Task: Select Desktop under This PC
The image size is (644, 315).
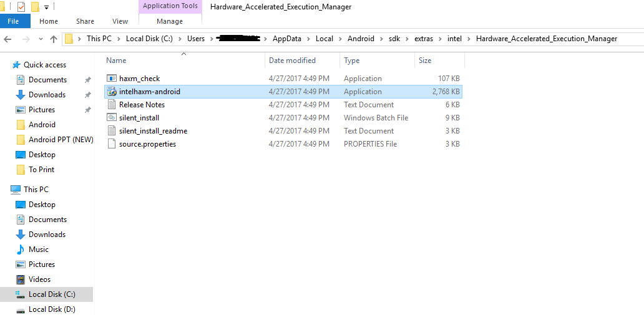Action: click(42, 205)
